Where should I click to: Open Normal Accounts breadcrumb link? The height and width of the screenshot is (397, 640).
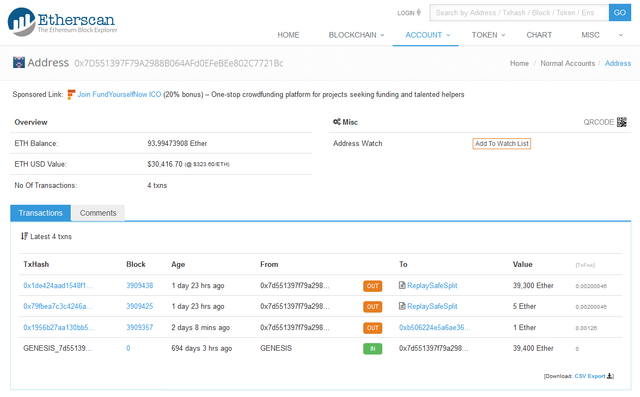[x=568, y=63]
